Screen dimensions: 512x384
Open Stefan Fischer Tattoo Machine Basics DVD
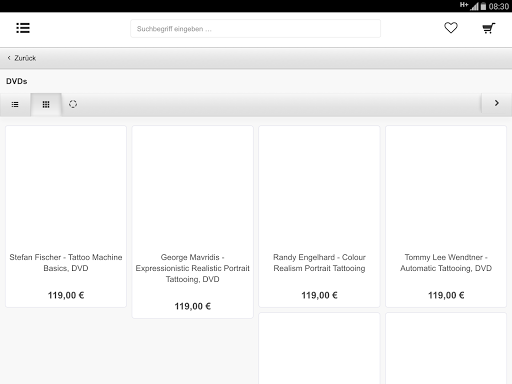coord(66,263)
